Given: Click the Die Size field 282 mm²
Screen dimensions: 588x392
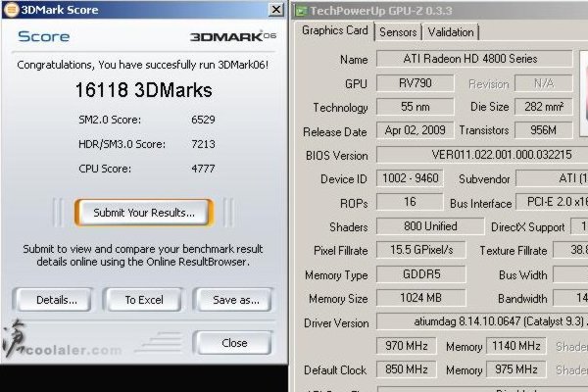Looking at the screenshot, I should click(x=543, y=107).
